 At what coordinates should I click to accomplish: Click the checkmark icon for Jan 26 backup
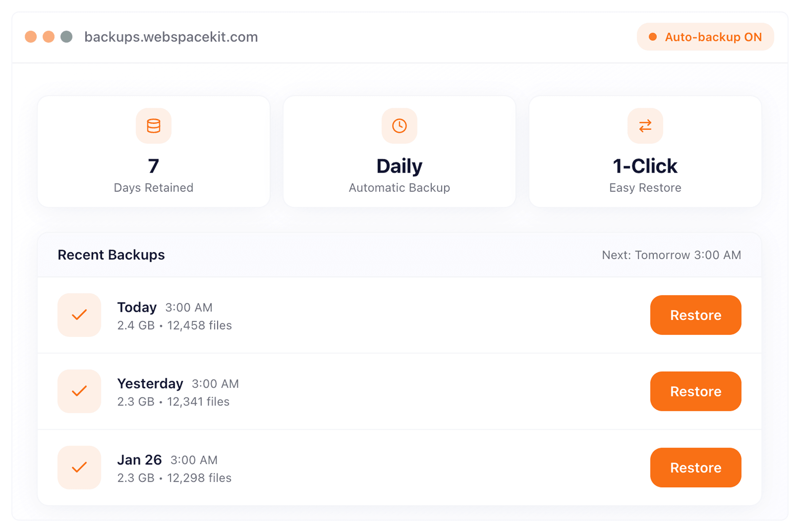pyautogui.click(x=79, y=468)
